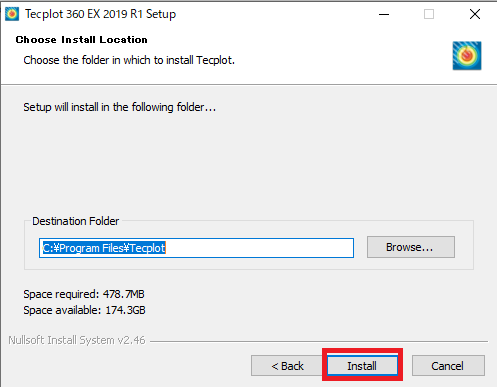Click the Space available text

[84, 310]
